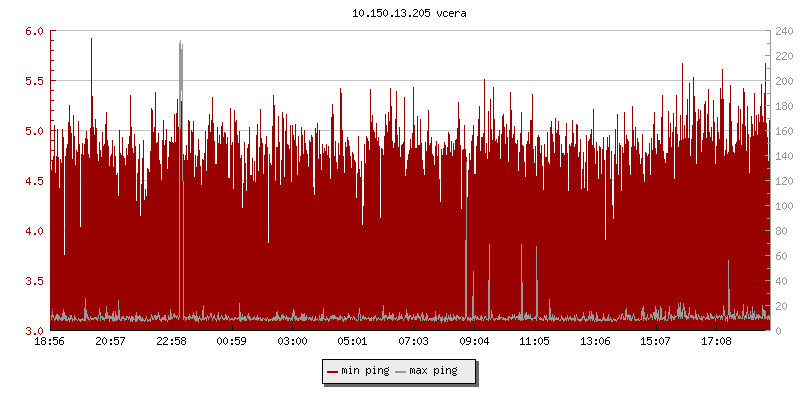Viewport: 800px width, 400px height.
Task: Click the 09:04 time axis label
Action: 474,342
